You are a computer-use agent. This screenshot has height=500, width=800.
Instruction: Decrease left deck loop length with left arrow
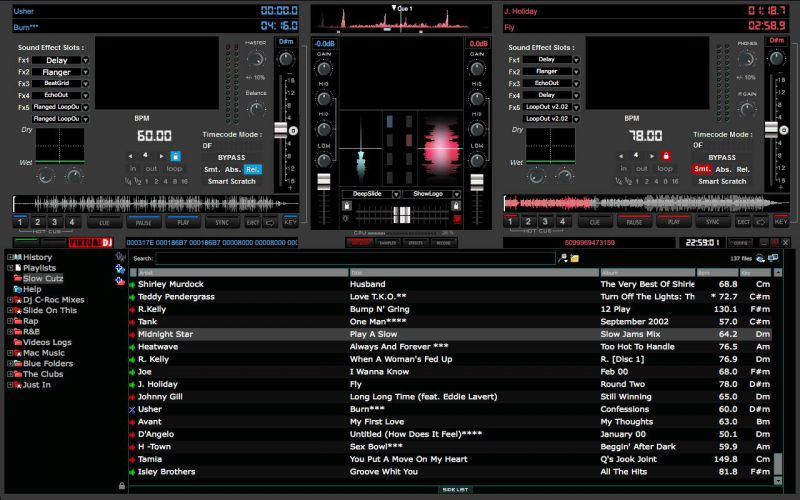pos(131,156)
